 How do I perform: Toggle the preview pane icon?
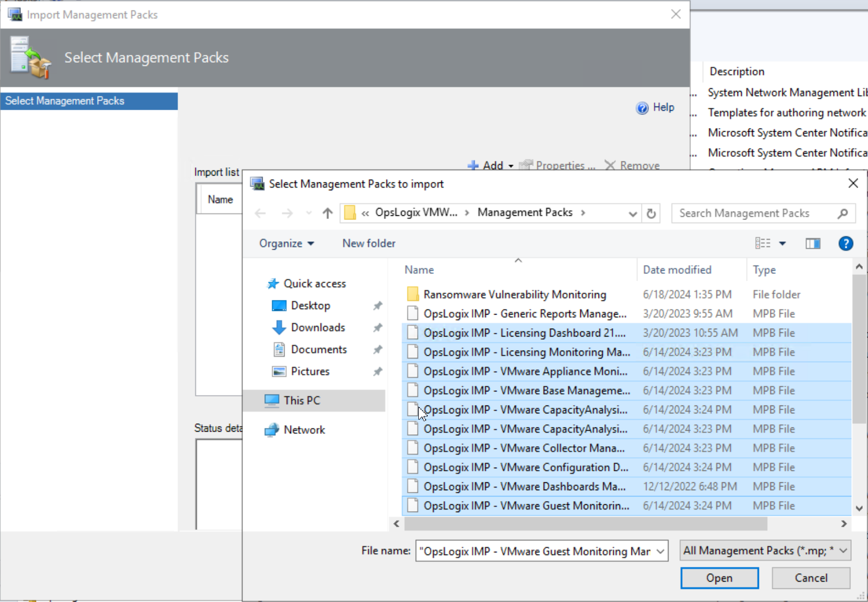pos(813,244)
